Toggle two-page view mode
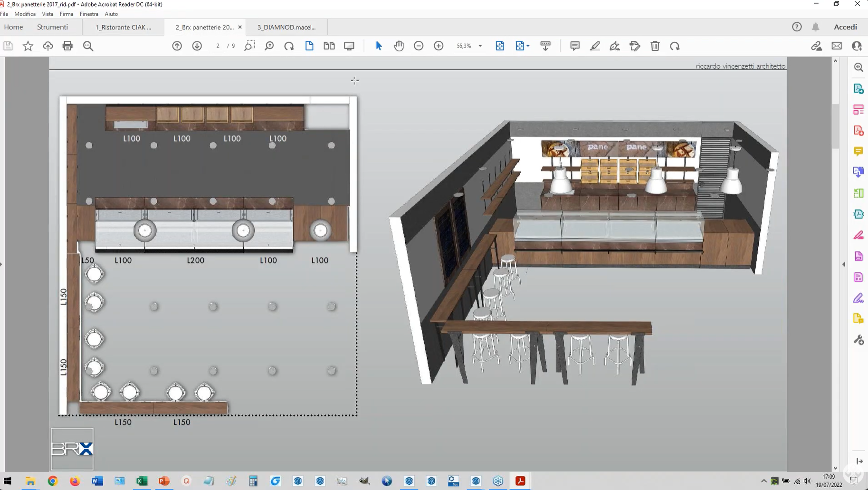868x490 pixels. click(329, 46)
